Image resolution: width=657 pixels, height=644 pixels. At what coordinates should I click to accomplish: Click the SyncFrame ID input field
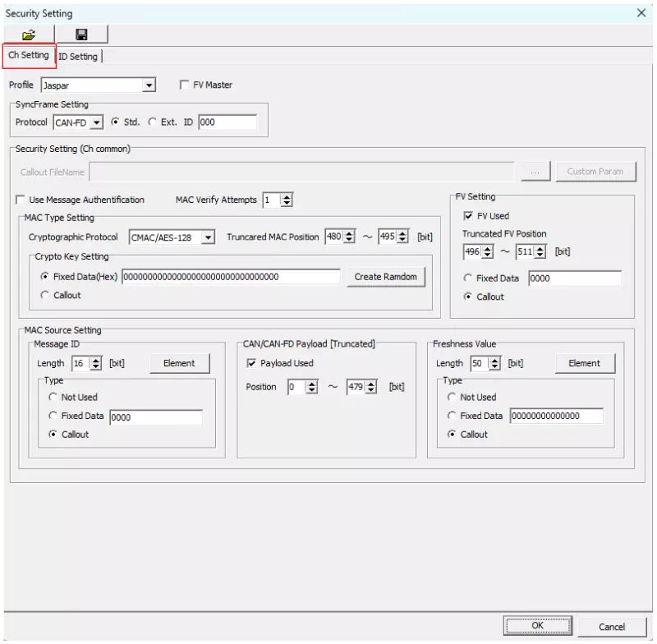coord(227,122)
